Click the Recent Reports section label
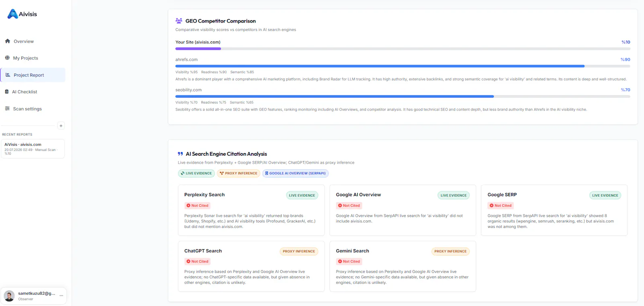Viewport: 644px width, 306px height. [x=17, y=135]
